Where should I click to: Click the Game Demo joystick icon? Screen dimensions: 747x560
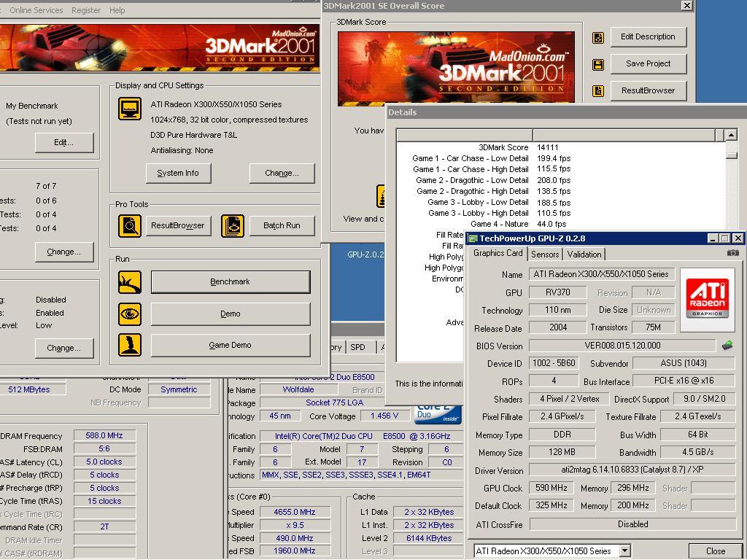tap(130, 345)
